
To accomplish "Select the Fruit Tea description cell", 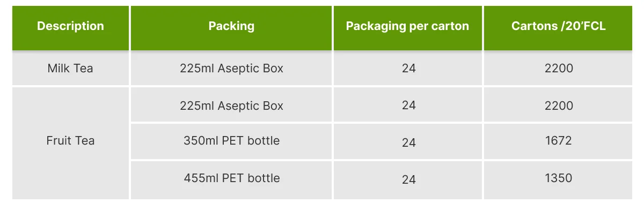I will 70,141.
